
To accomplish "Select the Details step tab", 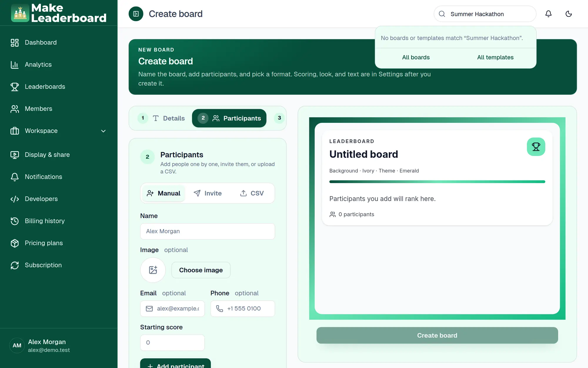I will point(161,118).
